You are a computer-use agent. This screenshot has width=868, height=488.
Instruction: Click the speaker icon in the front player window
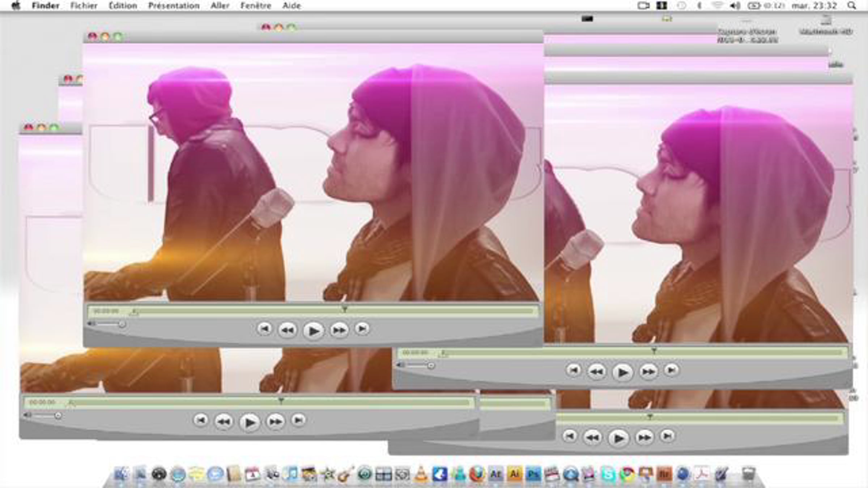(92, 324)
